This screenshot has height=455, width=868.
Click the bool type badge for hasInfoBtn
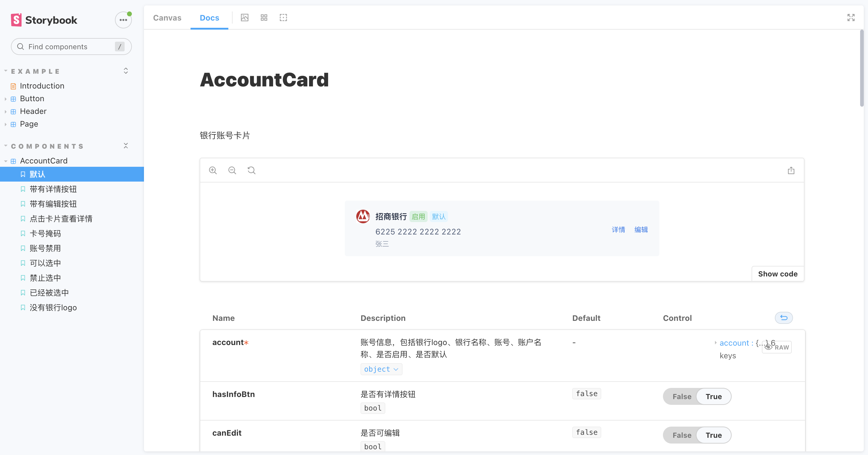[373, 408]
